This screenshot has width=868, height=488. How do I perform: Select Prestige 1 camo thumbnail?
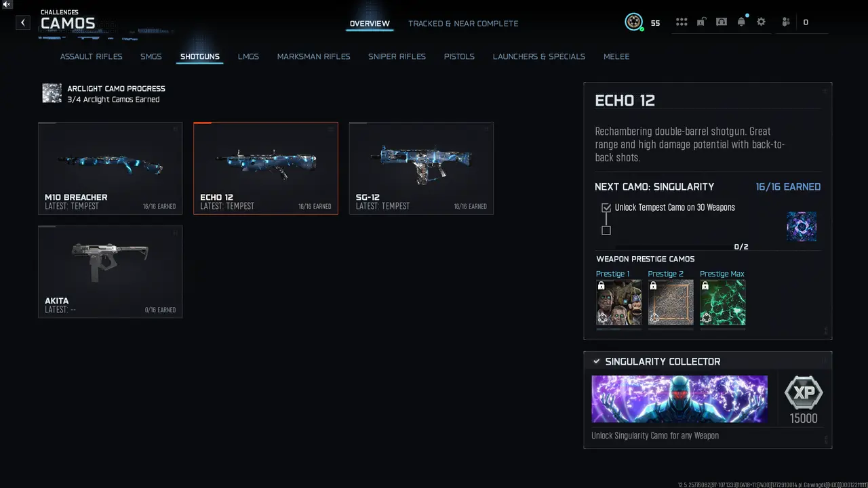click(x=618, y=302)
